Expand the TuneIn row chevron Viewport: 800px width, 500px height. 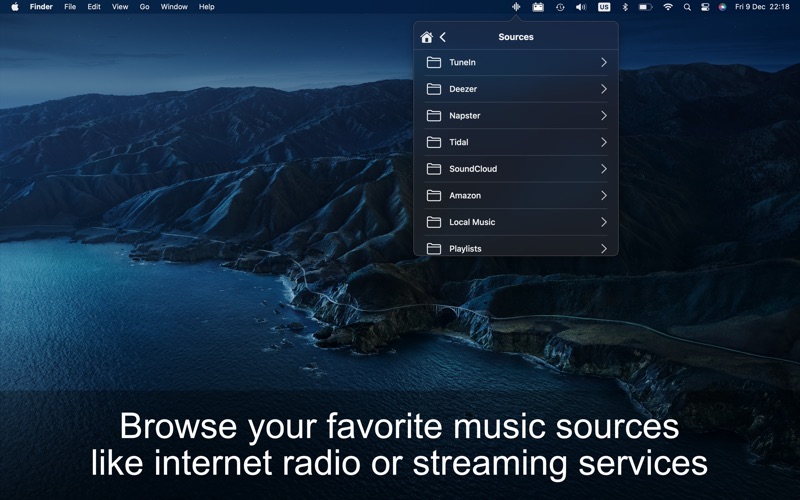(x=604, y=62)
